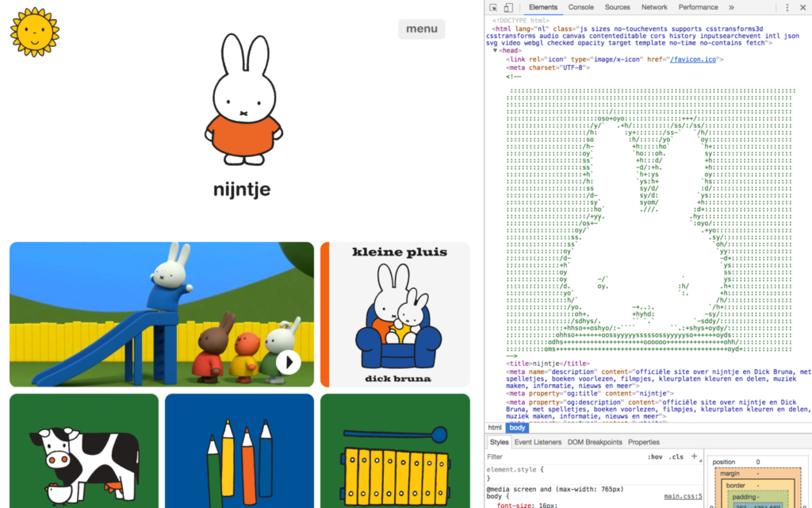Switch to Event Listeners tab
Viewport: 812px width, 508px height.
click(538, 442)
